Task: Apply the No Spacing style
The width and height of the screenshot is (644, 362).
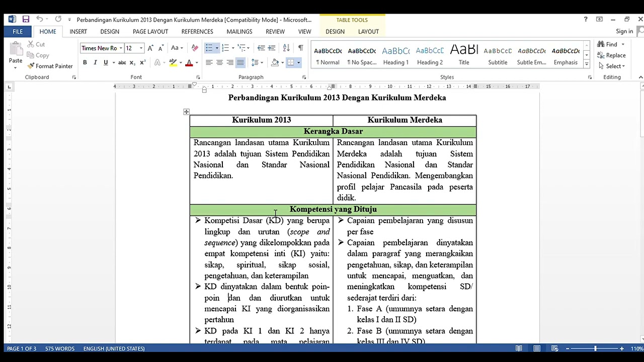Action: (x=362, y=55)
